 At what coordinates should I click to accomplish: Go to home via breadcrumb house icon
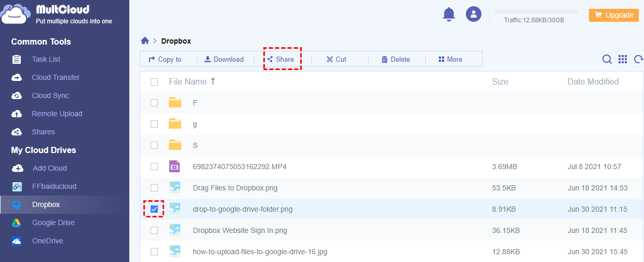point(145,40)
